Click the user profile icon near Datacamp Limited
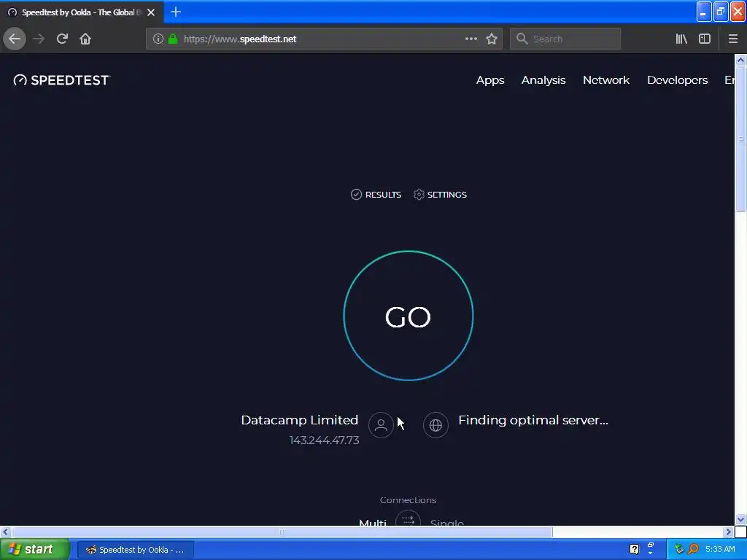747x560 pixels. pyautogui.click(x=381, y=425)
